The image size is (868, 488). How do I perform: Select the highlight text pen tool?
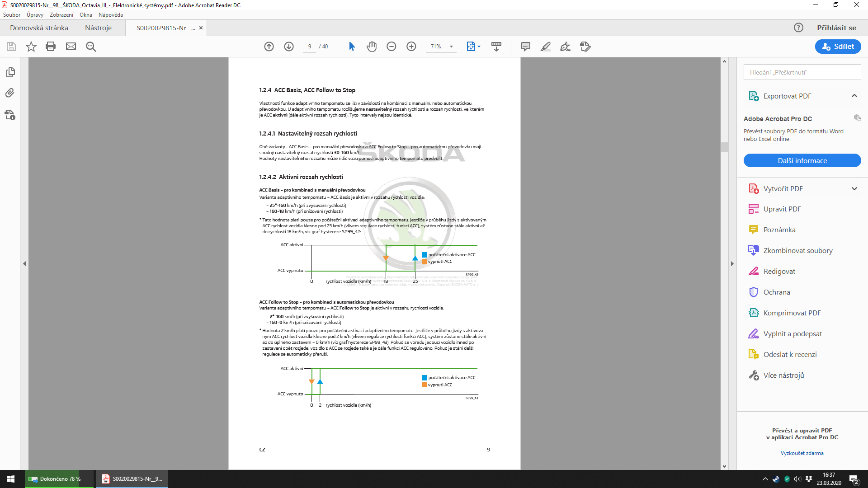[x=546, y=47]
